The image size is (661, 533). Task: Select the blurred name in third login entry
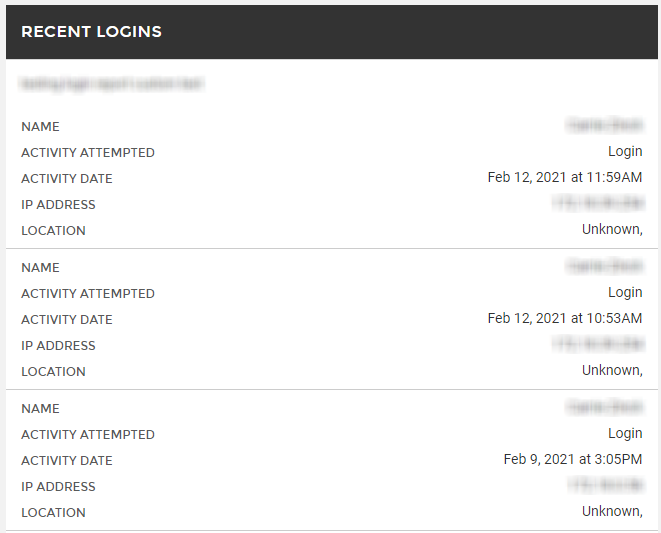coord(605,407)
